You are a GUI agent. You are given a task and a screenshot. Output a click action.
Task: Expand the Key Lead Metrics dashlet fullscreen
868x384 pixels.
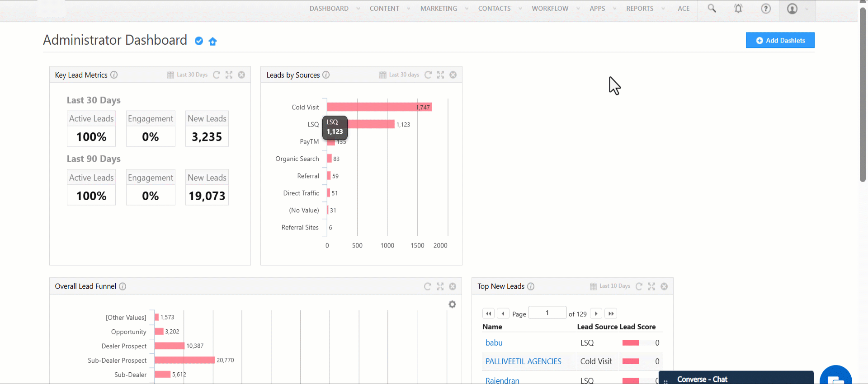coord(229,75)
